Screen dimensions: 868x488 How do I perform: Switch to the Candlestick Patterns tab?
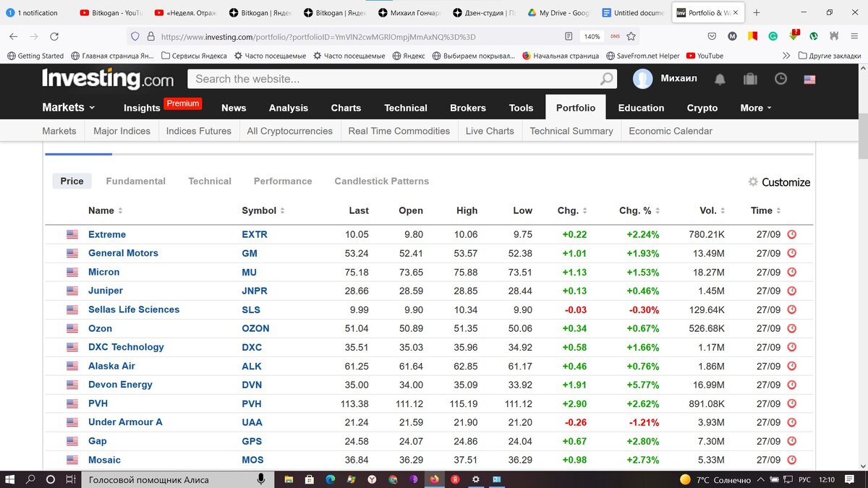pyautogui.click(x=381, y=181)
